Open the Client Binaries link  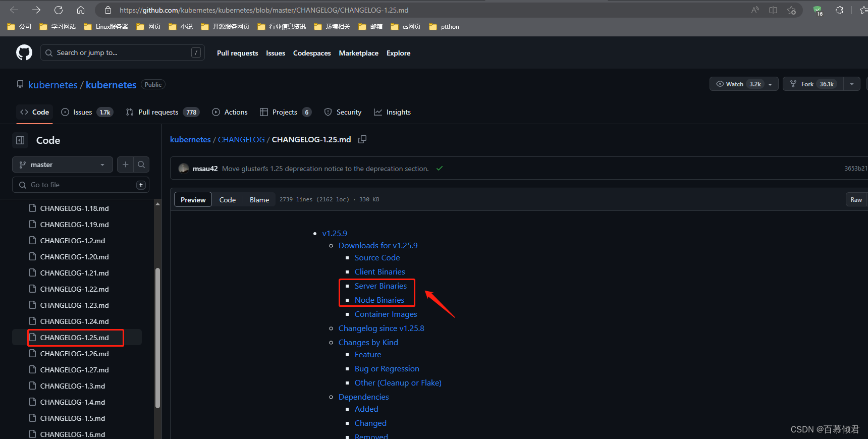379,271
